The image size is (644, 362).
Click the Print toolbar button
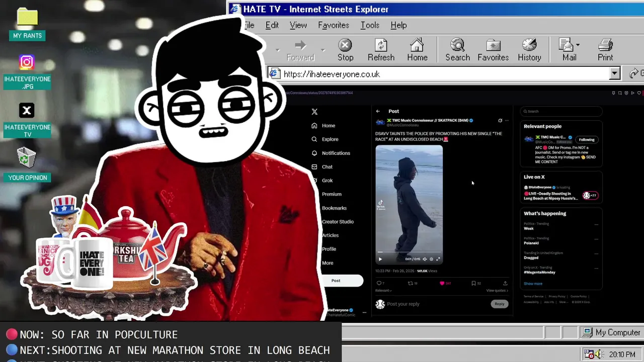605,50
